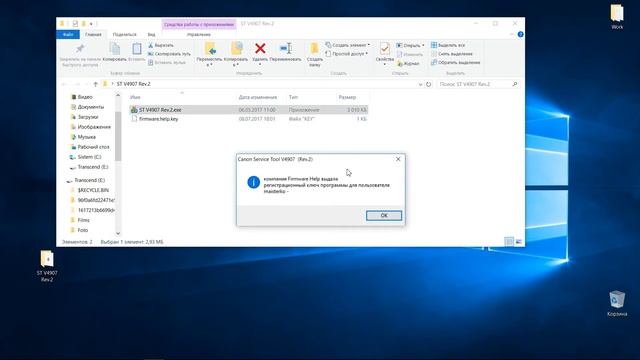This screenshot has height=360, width=640.
Task: Open the Простой доступ dropdown
Action: tap(347, 54)
